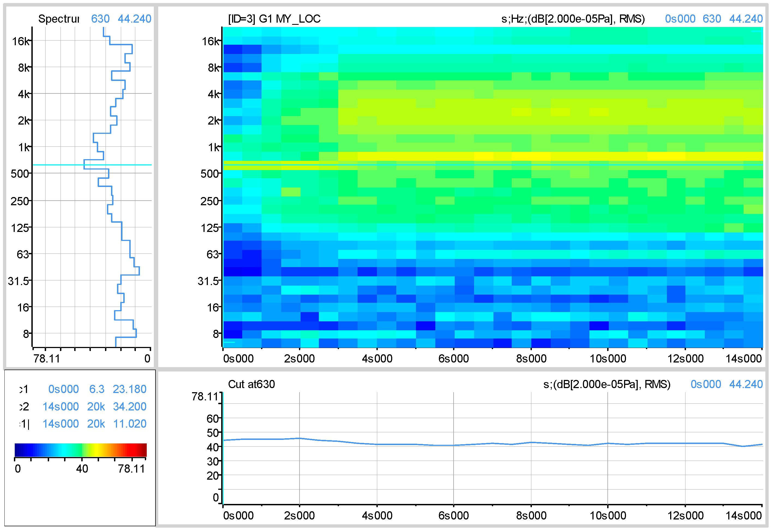Click the 78.11 label on the Spectrum level axis
Screen dimensions: 773x532
[x=46, y=359]
